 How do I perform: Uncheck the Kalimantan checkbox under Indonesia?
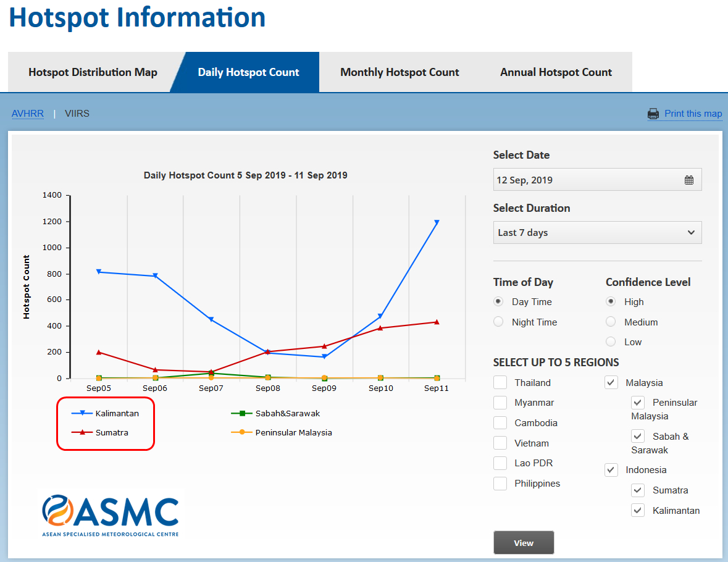638,511
